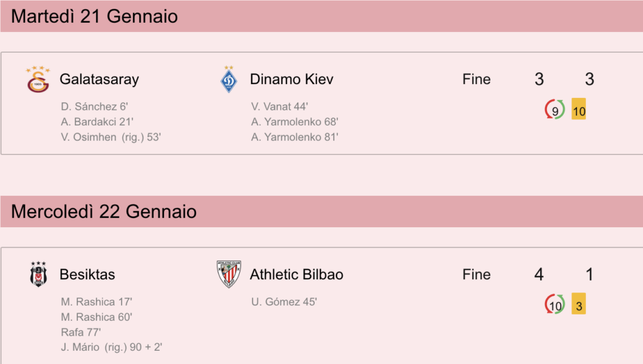The height and width of the screenshot is (364, 643).
Task: Click the Dinamo Kiev club crest
Action: coord(229,79)
